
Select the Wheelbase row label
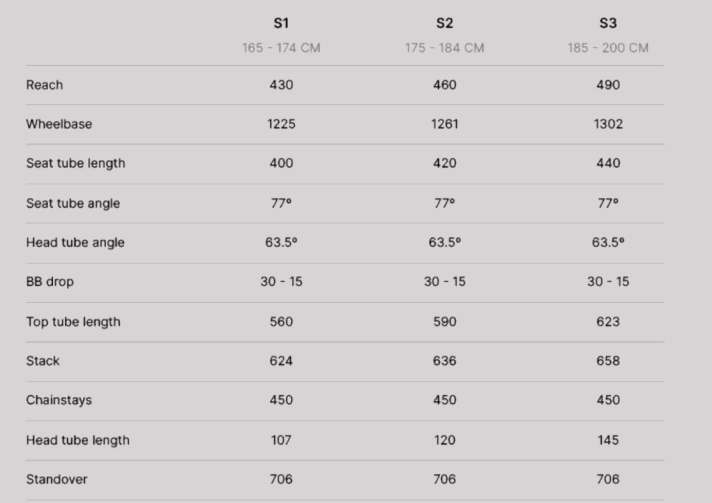59,124
